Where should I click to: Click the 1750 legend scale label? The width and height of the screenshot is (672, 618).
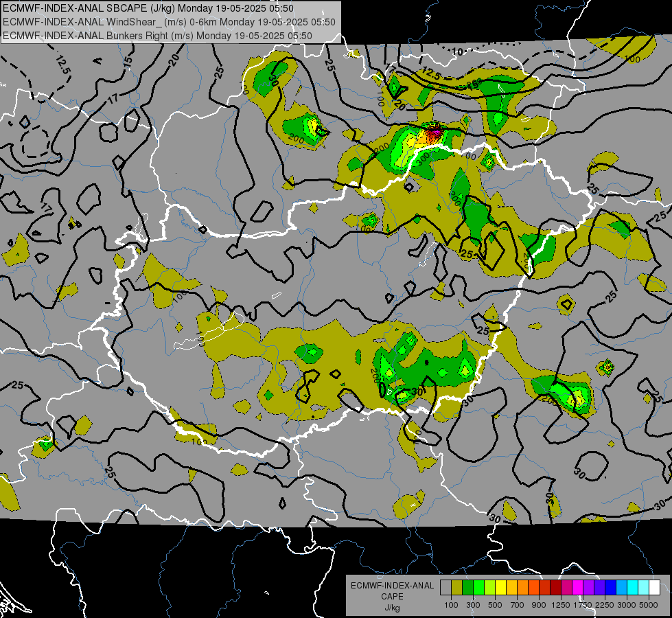pos(583,605)
